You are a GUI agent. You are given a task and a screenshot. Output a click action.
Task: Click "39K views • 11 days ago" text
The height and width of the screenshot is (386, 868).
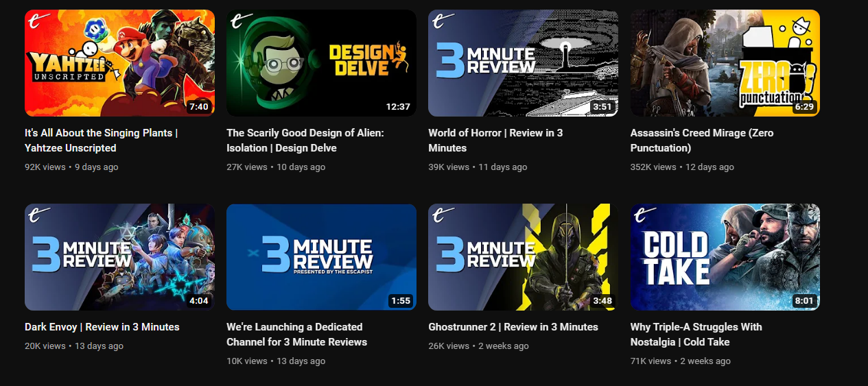(478, 167)
